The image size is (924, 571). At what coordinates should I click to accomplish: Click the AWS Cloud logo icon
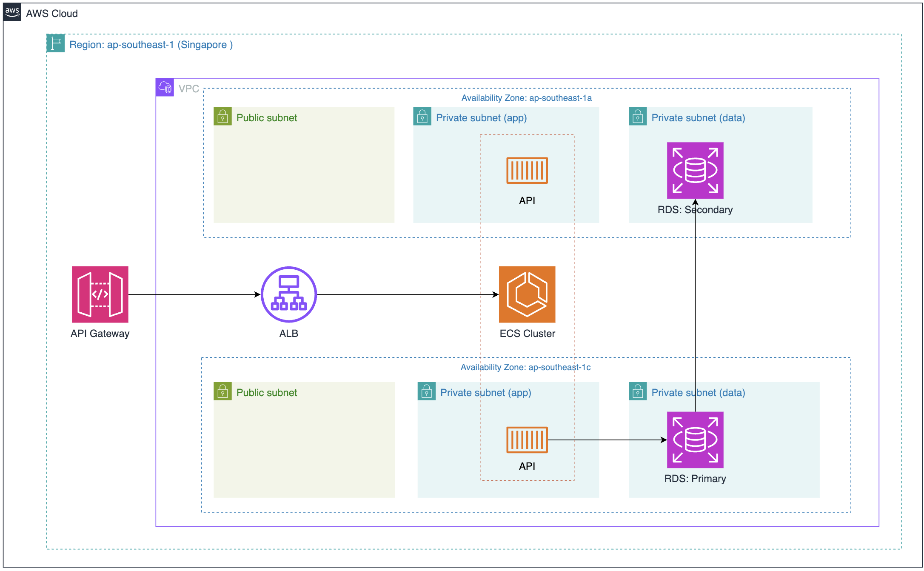point(12,13)
